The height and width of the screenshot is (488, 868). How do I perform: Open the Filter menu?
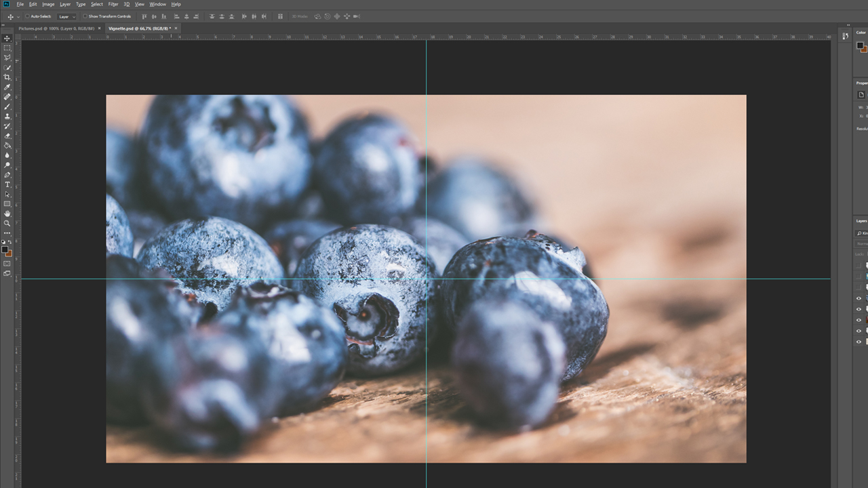tap(113, 4)
